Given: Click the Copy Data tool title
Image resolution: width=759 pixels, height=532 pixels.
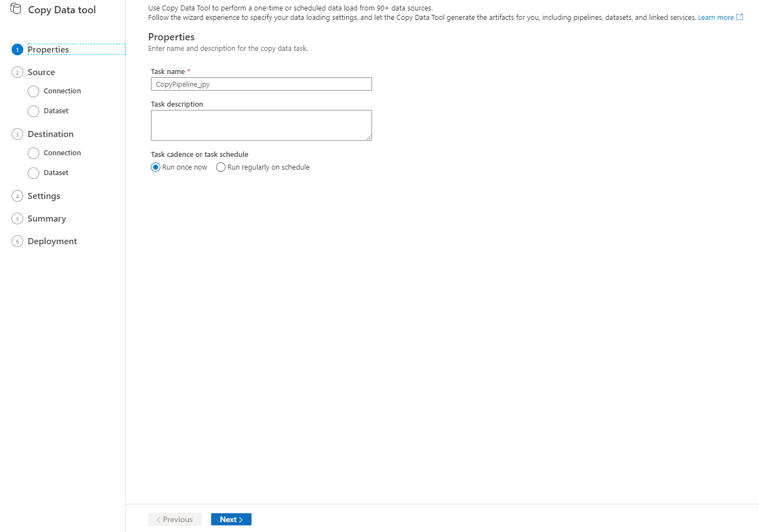Looking at the screenshot, I should 62,10.
